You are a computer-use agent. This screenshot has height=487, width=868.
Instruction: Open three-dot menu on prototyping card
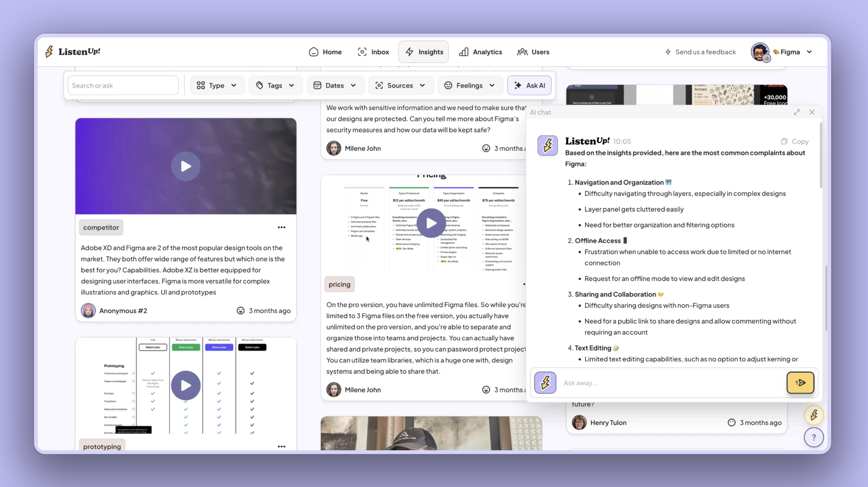click(x=281, y=447)
